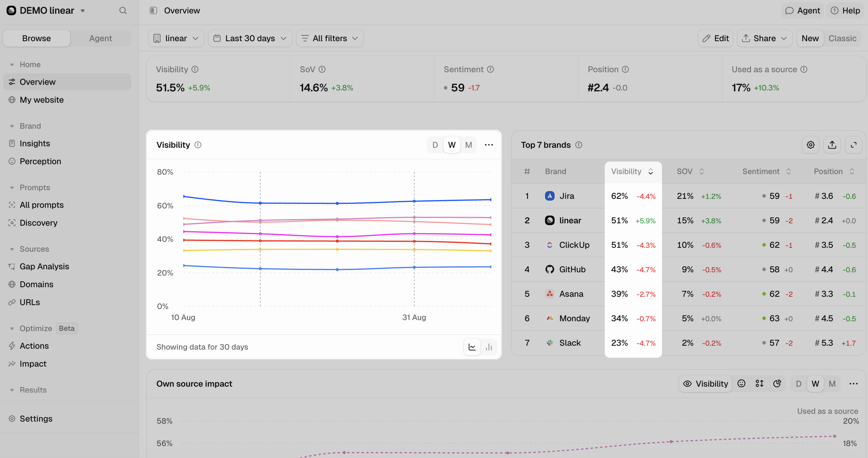The height and width of the screenshot is (458, 868).
Task: Open Discovery page
Action: click(x=67, y=223)
